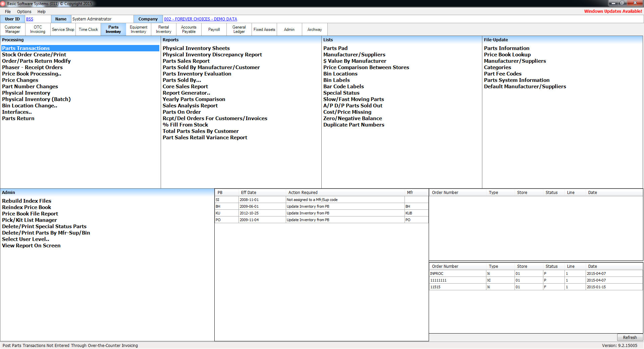The image size is (644, 349).
Task: Open Order/Parts Return Modify
Action: (36, 61)
